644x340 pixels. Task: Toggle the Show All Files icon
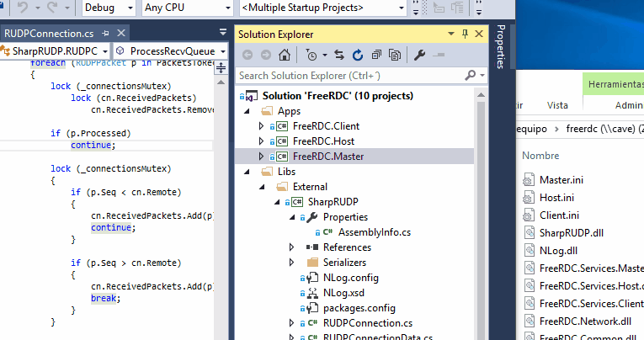pos(395,55)
